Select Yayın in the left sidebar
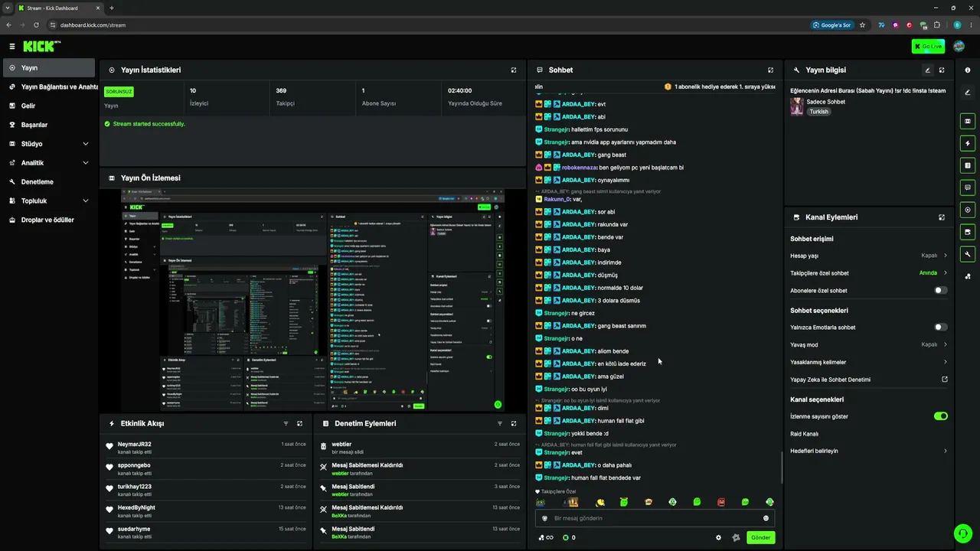 (x=50, y=68)
